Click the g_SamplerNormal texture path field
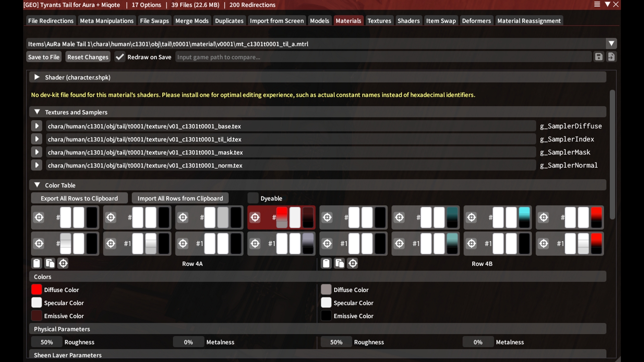Image resolution: width=644 pixels, height=362 pixels. (291, 165)
